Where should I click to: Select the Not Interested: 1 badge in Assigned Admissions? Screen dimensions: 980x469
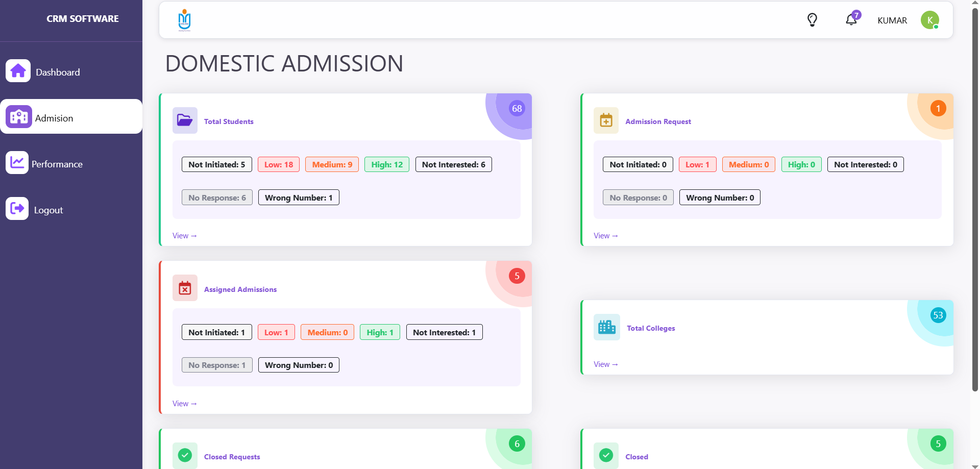(x=444, y=332)
